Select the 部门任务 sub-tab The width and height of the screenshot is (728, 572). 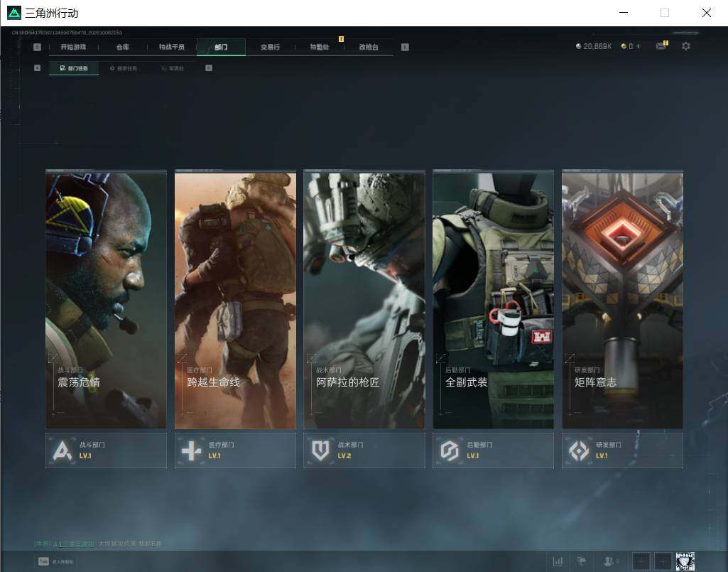pyautogui.click(x=74, y=68)
